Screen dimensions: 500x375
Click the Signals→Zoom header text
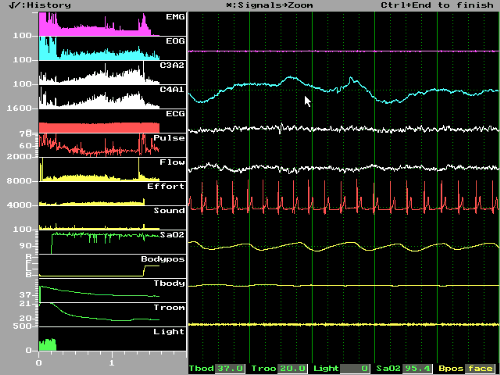(x=270, y=5)
